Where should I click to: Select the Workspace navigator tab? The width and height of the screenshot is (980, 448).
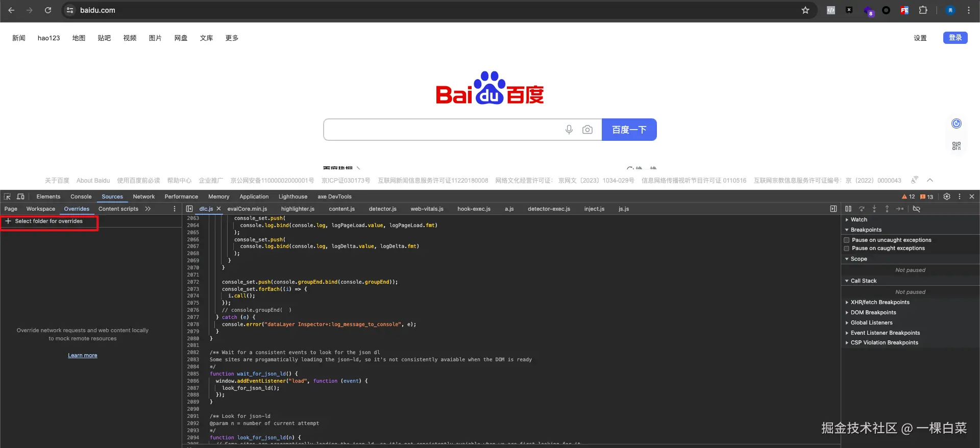[x=41, y=209]
